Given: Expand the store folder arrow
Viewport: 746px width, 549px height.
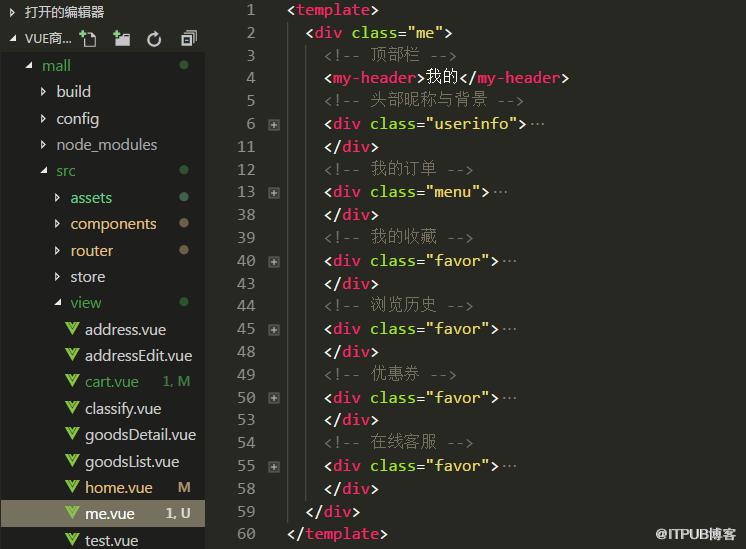Looking at the screenshot, I should pyautogui.click(x=57, y=276).
